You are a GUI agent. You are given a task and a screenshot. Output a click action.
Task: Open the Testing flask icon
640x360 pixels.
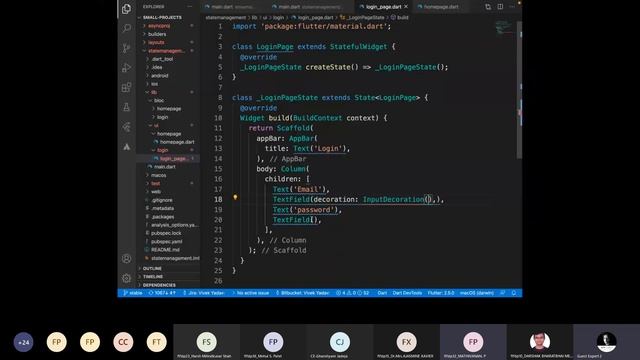tap(127, 107)
